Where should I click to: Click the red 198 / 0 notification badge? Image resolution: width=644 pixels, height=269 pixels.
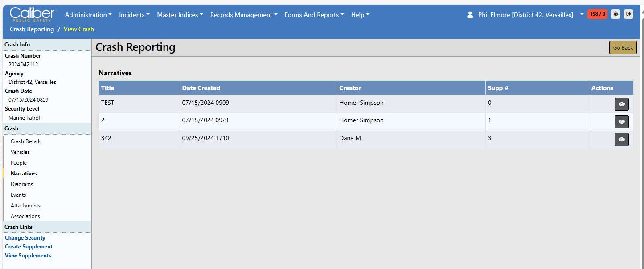tap(597, 14)
